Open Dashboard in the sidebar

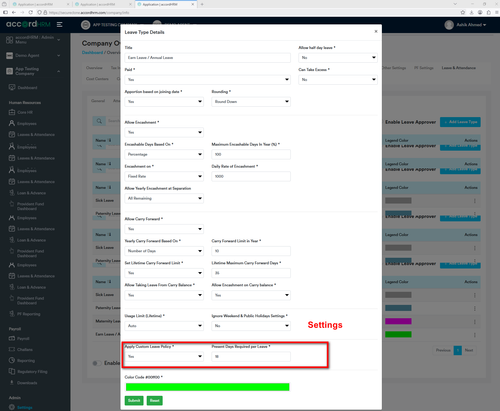(x=27, y=88)
